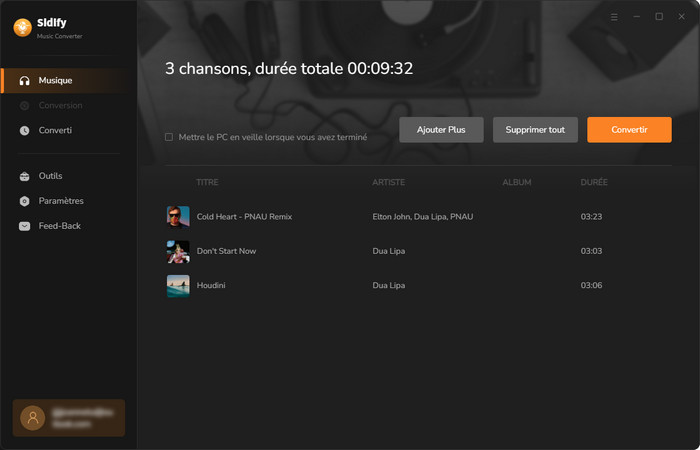The width and height of the screenshot is (700, 450).
Task: Sort by the TITRE column header
Action: pos(207,183)
